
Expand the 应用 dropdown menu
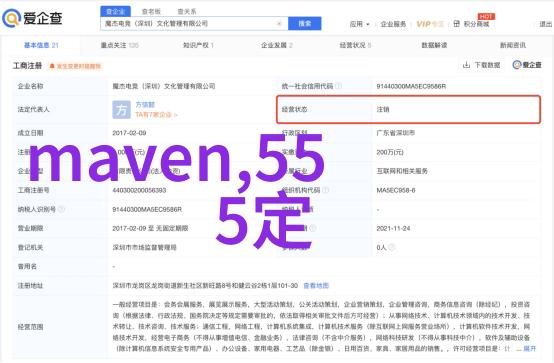(x=360, y=24)
